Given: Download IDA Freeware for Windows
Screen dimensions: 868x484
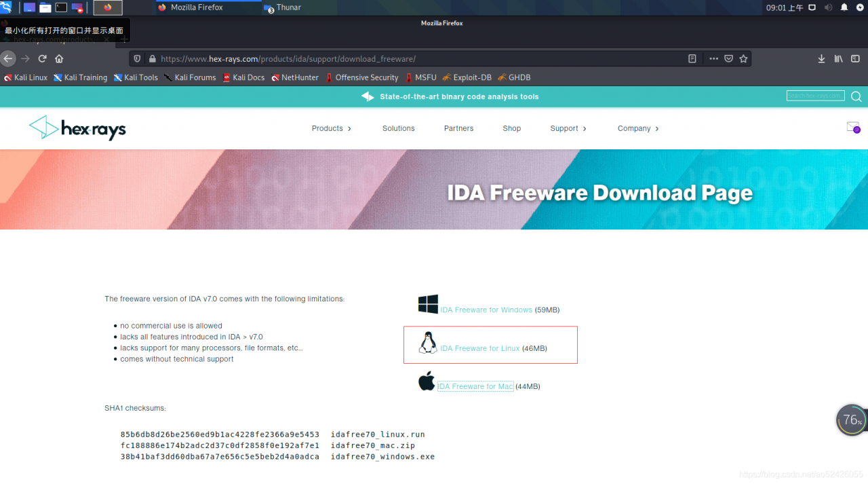Looking at the screenshot, I should point(486,310).
